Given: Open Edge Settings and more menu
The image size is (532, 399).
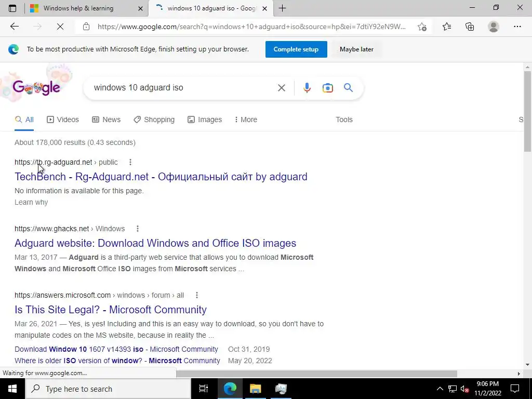Looking at the screenshot, I should tap(517, 26).
